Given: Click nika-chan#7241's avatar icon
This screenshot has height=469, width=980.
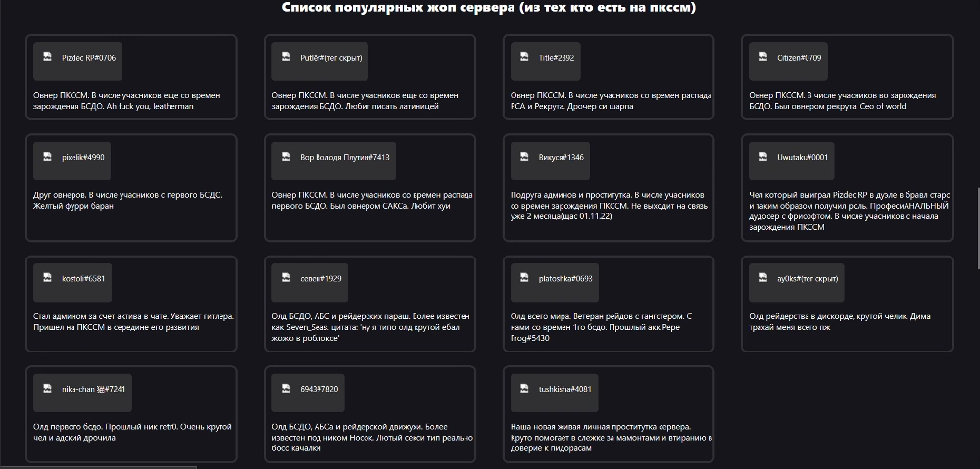Looking at the screenshot, I should pos(46,389).
